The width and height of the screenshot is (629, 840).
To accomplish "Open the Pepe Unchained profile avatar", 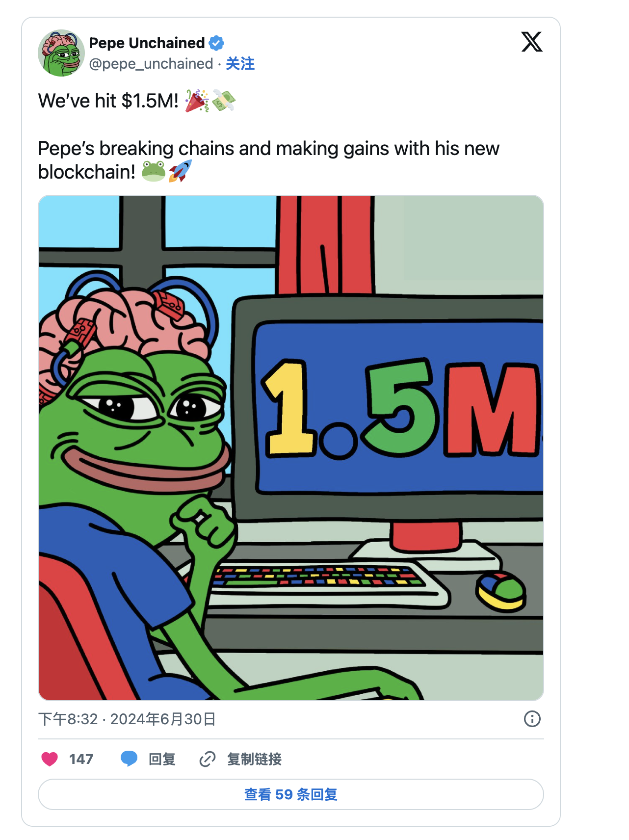I will 61,53.
